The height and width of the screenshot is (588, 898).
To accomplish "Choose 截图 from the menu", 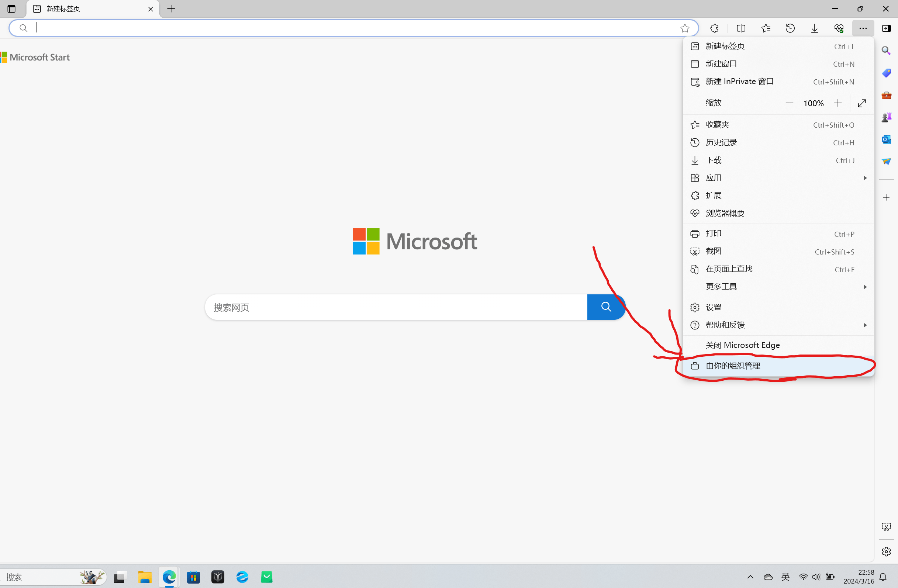I will (778, 251).
